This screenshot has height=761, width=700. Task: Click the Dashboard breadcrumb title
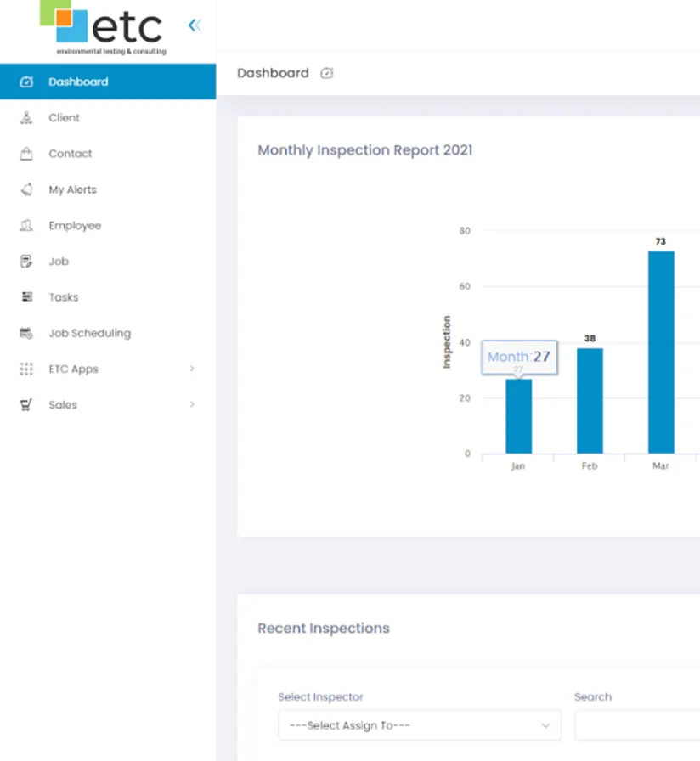pyautogui.click(x=273, y=73)
